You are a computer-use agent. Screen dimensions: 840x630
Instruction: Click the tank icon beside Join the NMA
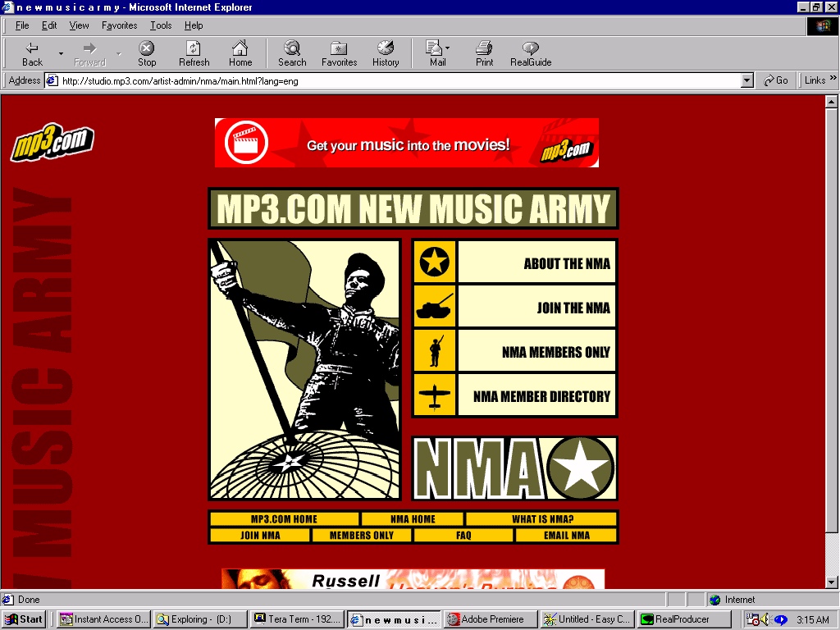[x=435, y=307]
